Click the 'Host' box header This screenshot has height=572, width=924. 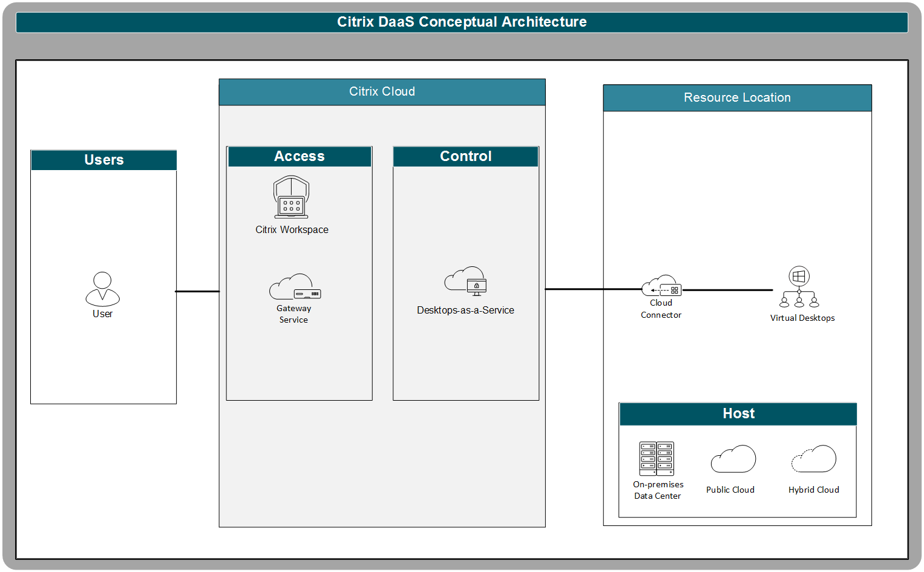(738, 413)
